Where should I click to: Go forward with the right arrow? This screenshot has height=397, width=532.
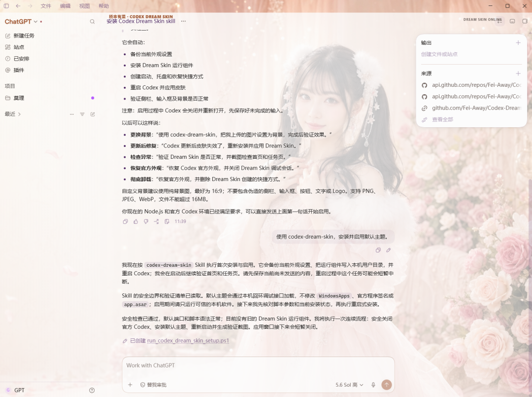pos(30,6)
